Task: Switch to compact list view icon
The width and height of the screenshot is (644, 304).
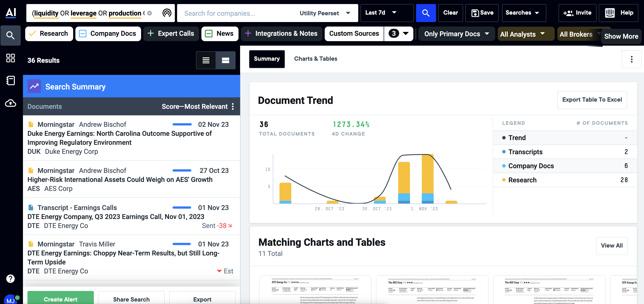Action: [x=206, y=60]
